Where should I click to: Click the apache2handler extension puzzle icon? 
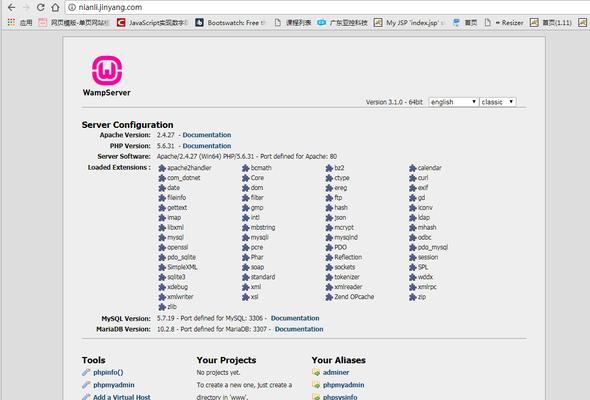click(162, 168)
